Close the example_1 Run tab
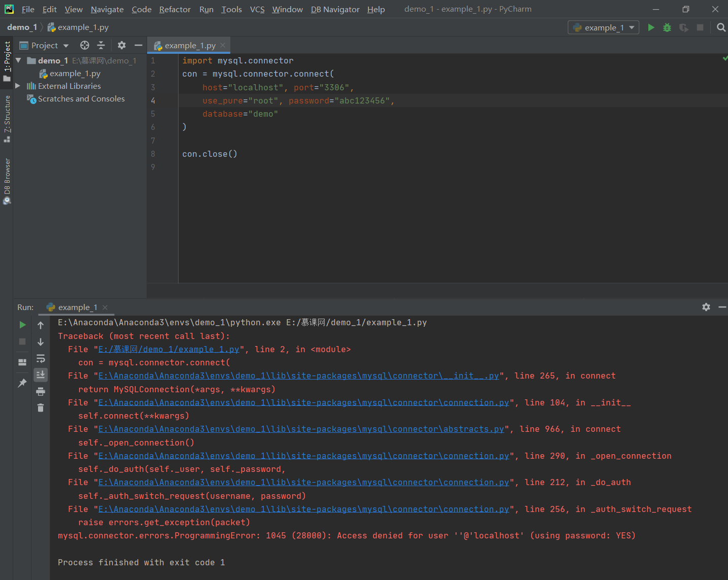 (105, 307)
